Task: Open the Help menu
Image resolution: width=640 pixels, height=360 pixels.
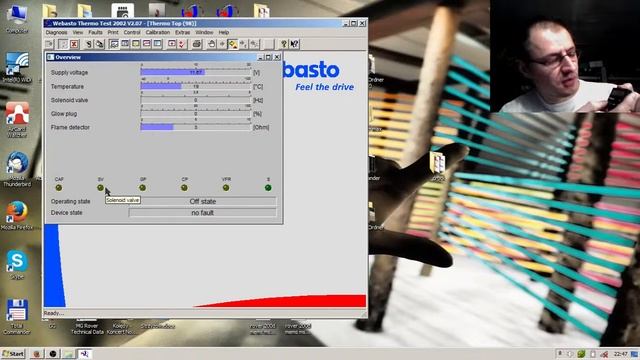Action: click(224, 32)
